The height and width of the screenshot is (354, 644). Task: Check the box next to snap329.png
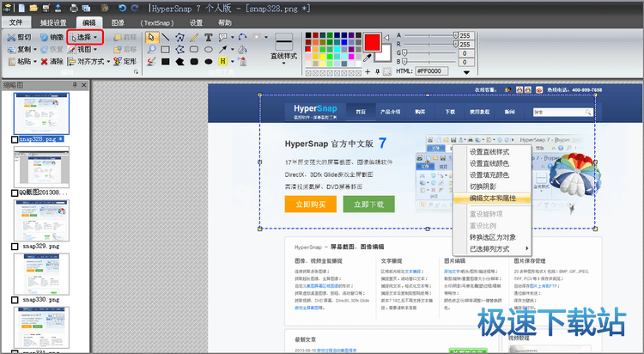point(15,247)
